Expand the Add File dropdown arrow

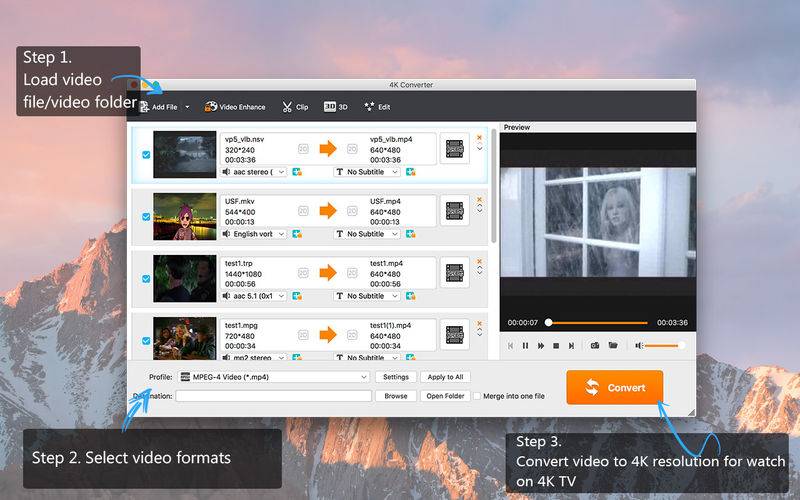click(x=187, y=107)
